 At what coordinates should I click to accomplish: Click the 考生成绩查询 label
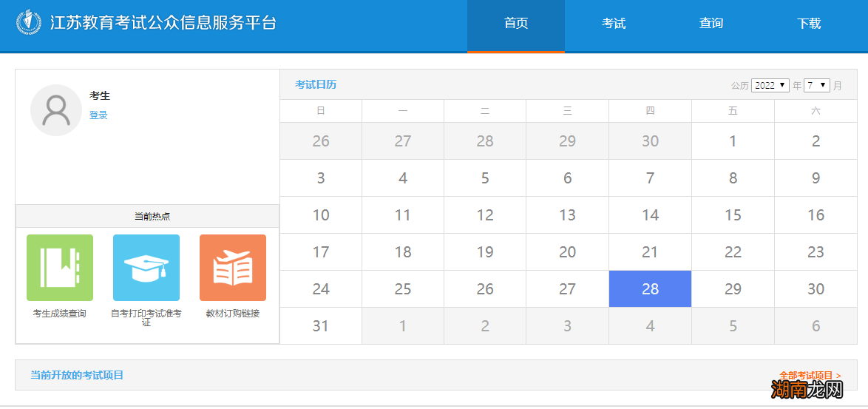click(60, 314)
